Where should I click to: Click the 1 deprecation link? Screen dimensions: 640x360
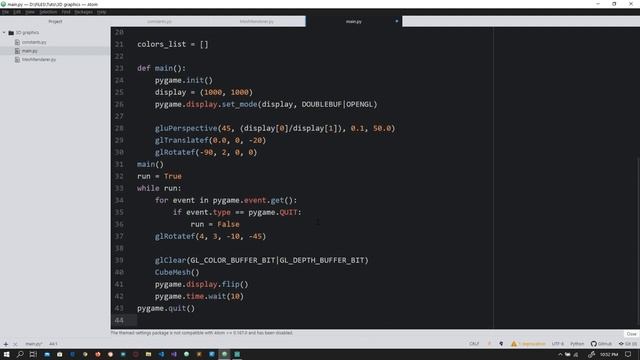(531, 344)
